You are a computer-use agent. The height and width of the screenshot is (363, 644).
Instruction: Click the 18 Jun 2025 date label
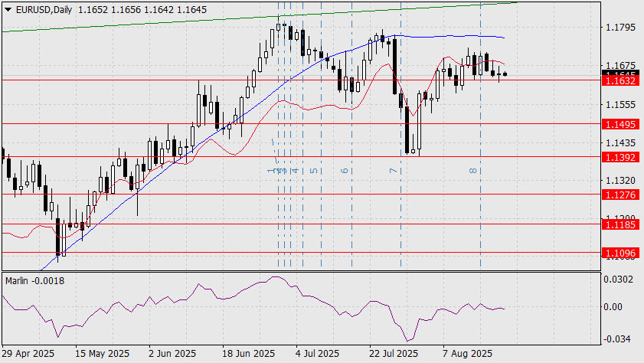pos(248,354)
